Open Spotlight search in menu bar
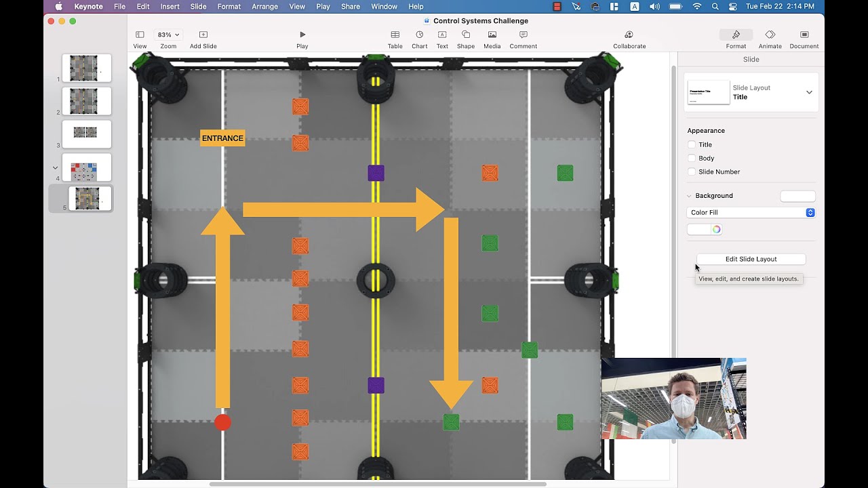The width and height of the screenshot is (868, 488). coord(715,7)
